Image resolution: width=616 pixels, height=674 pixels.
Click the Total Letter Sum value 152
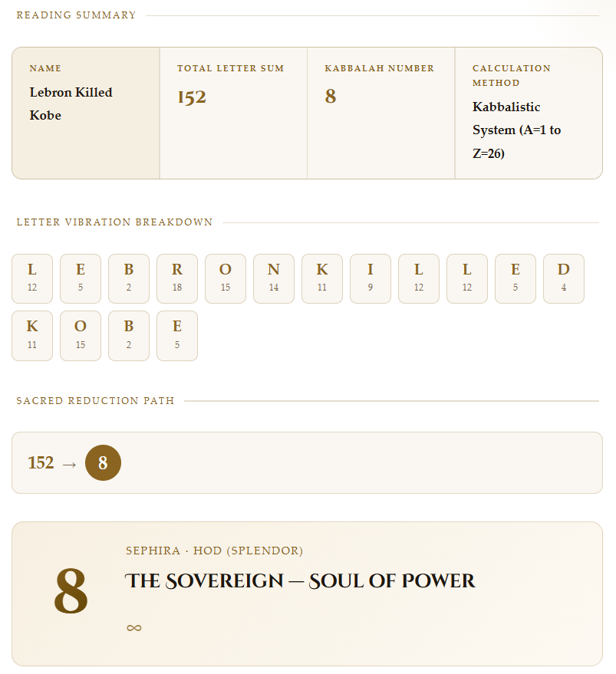tap(192, 97)
